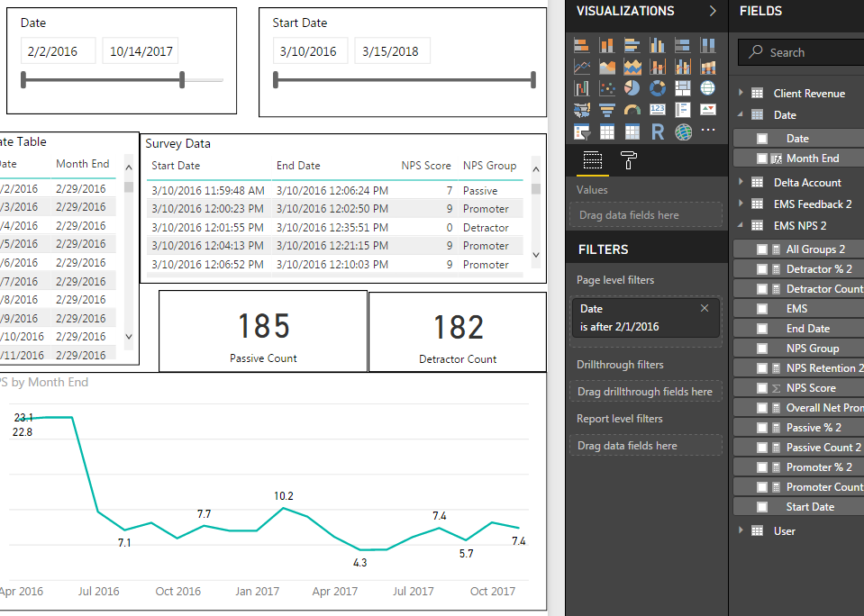Check the End Date field checkbox

tap(762, 329)
